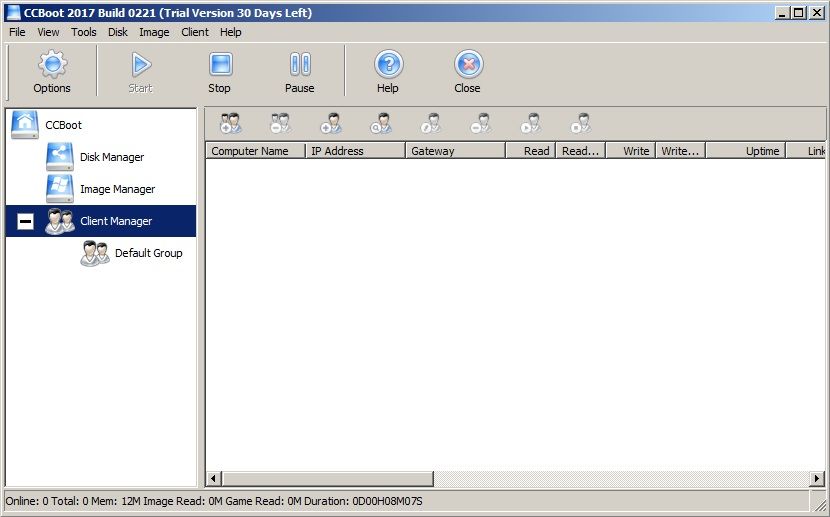Select the CCBoot root node
The width and height of the screenshot is (830, 517).
point(64,125)
